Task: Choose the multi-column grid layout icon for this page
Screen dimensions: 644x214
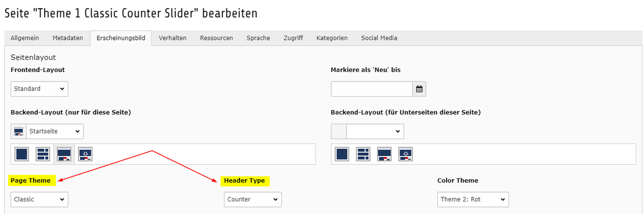Action: point(43,154)
